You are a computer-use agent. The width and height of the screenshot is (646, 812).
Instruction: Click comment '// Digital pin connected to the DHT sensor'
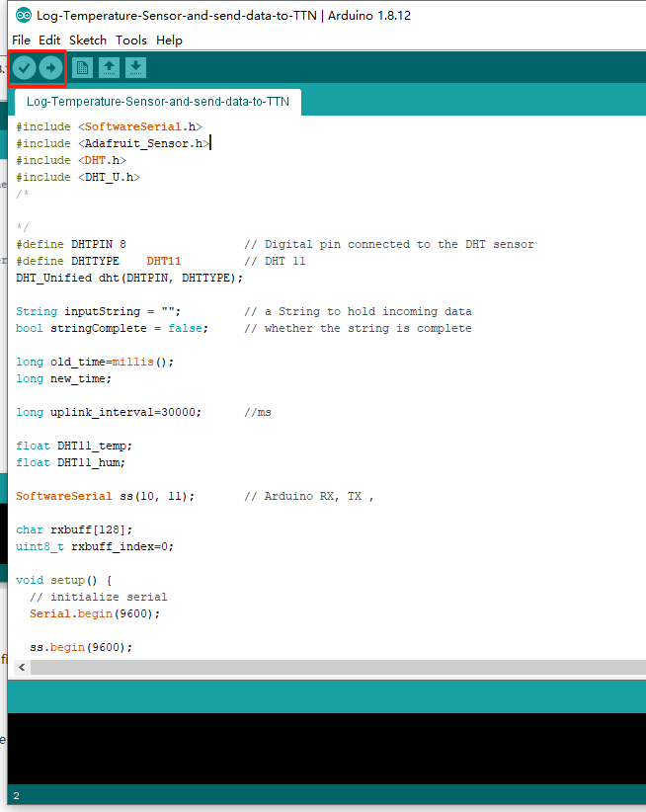click(x=389, y=244)
